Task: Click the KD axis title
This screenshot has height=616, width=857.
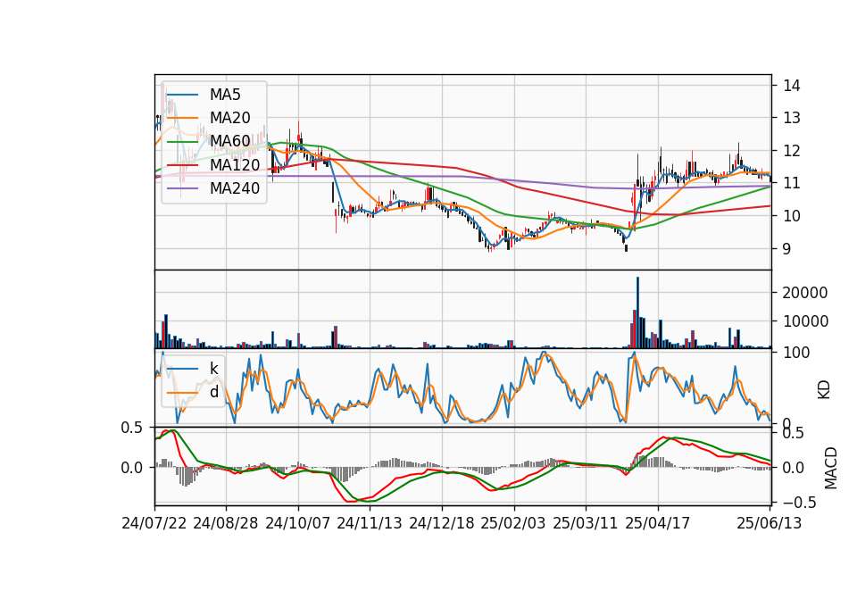Action: point(824,390)
